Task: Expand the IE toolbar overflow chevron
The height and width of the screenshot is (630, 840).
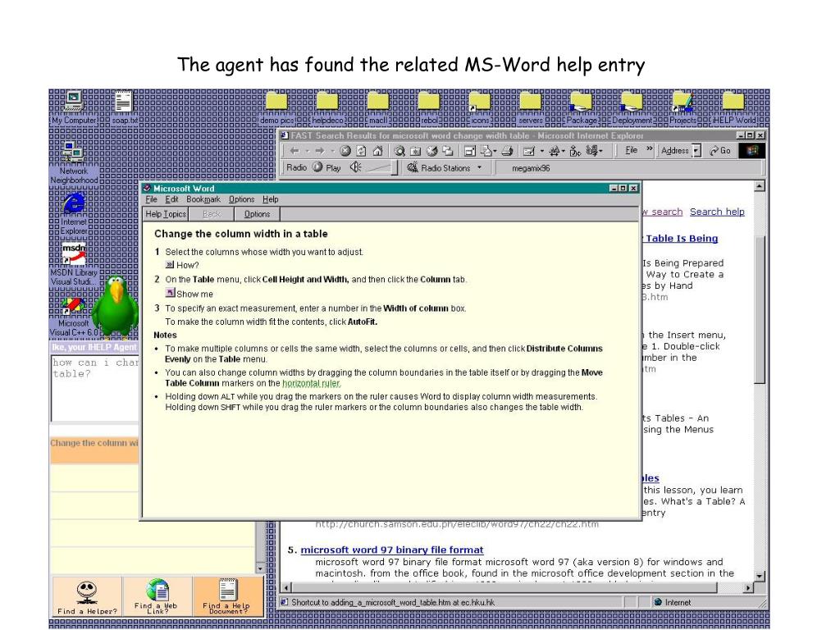Action: [650, 149]
